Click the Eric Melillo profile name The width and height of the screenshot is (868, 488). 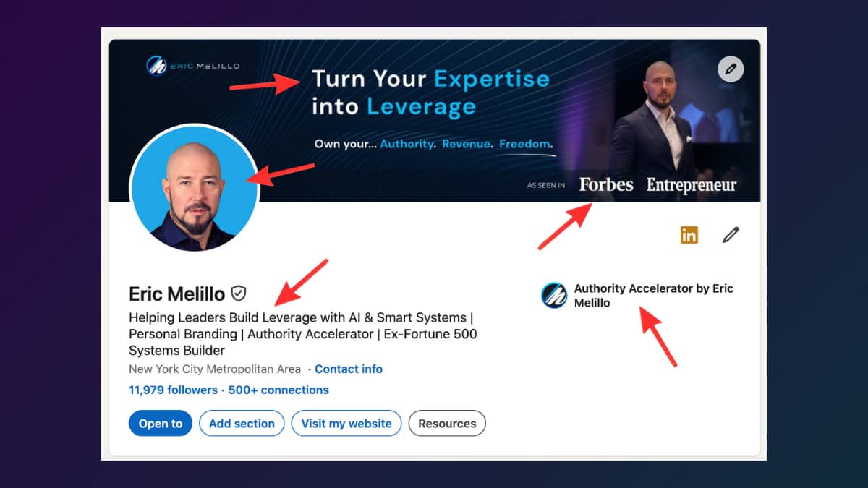[x=177, y=294]
